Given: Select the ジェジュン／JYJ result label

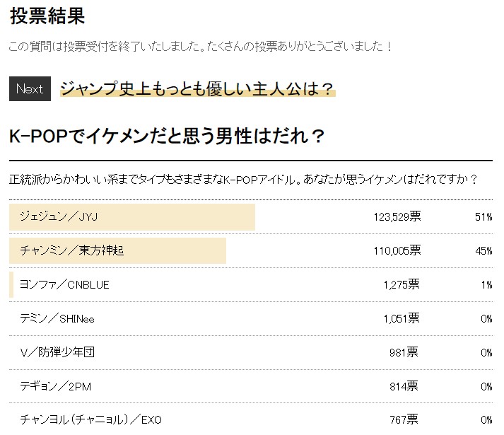Looking at the screenshot, I should pos(59,216).
